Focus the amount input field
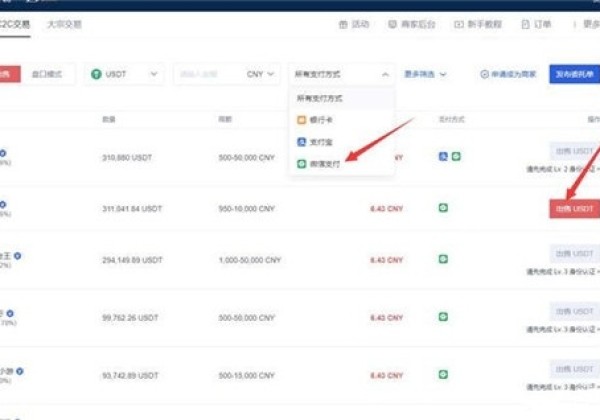This screenshot has width=600, height=420. [207, 74]
